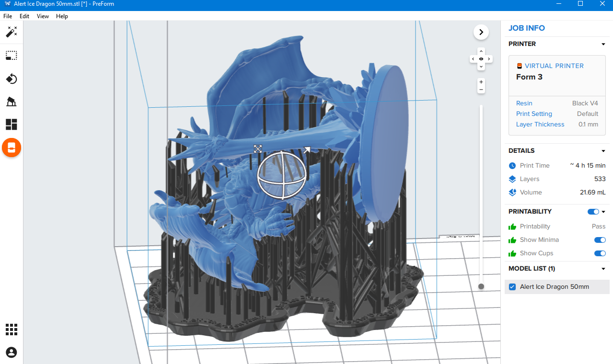Rotate view up with top arrow
The width and height of the screenshot is (613, 364).
pos(481,51)
